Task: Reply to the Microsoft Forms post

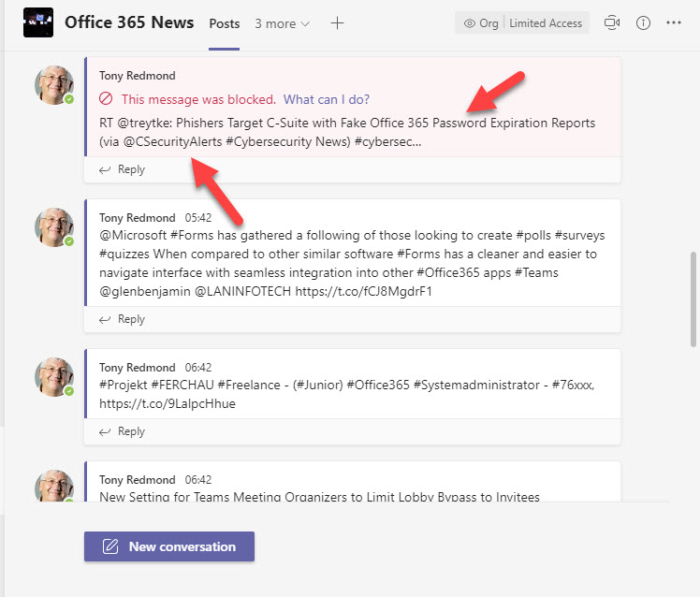Action: [122, 319]
